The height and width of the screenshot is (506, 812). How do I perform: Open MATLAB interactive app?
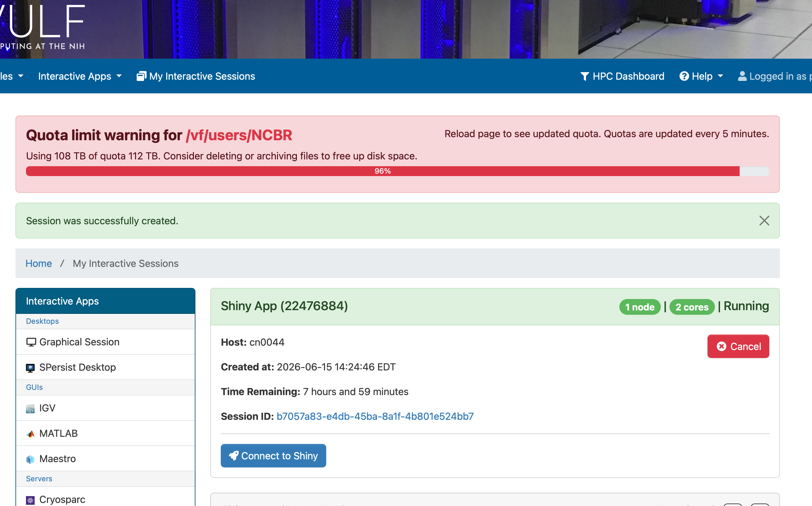[x=105, y=433]
